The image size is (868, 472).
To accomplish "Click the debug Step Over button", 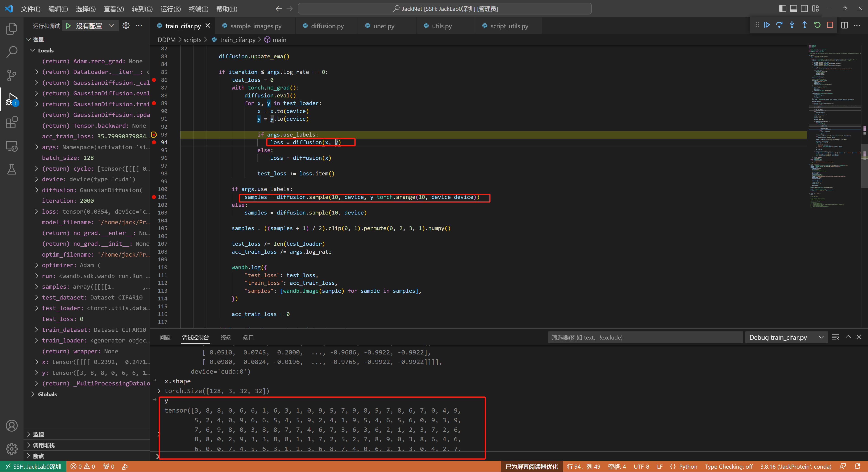I will pos(779,25).
